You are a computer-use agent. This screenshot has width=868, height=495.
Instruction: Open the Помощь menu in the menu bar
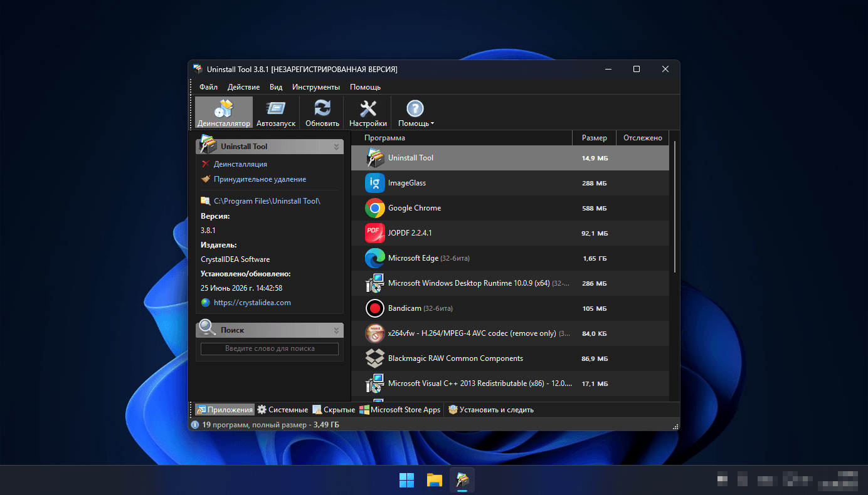(365, 87)
